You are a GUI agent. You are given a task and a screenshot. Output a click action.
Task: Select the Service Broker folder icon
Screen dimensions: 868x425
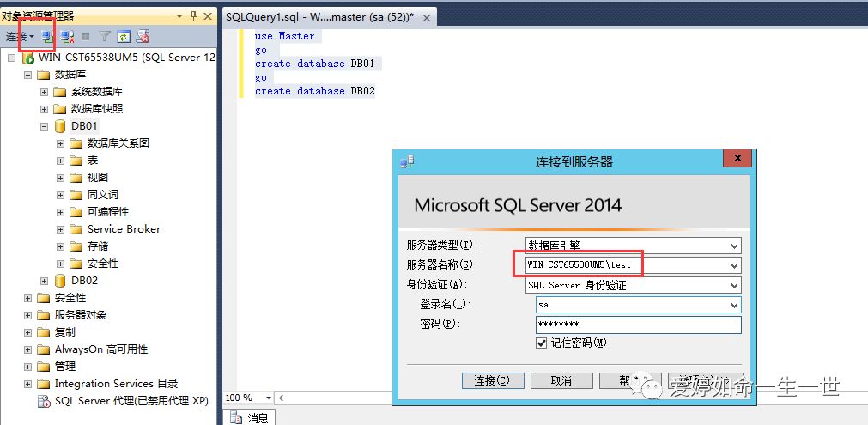(76, 229)
